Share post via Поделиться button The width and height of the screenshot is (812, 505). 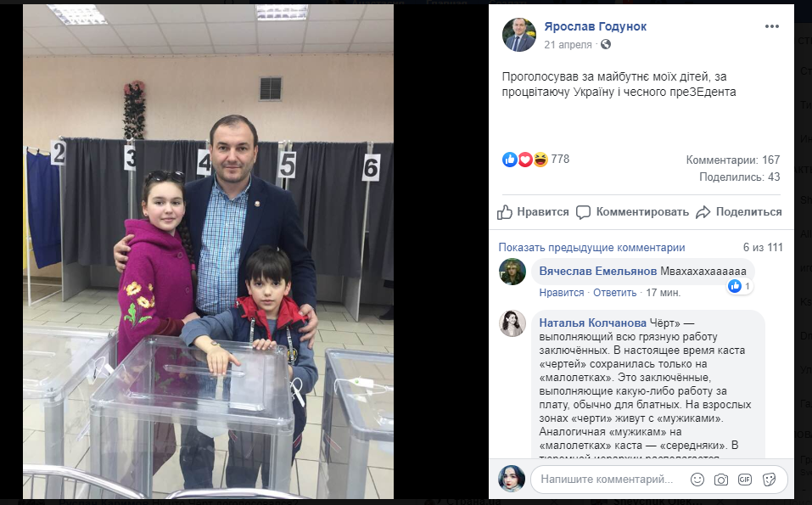click(x=738, y=212)
